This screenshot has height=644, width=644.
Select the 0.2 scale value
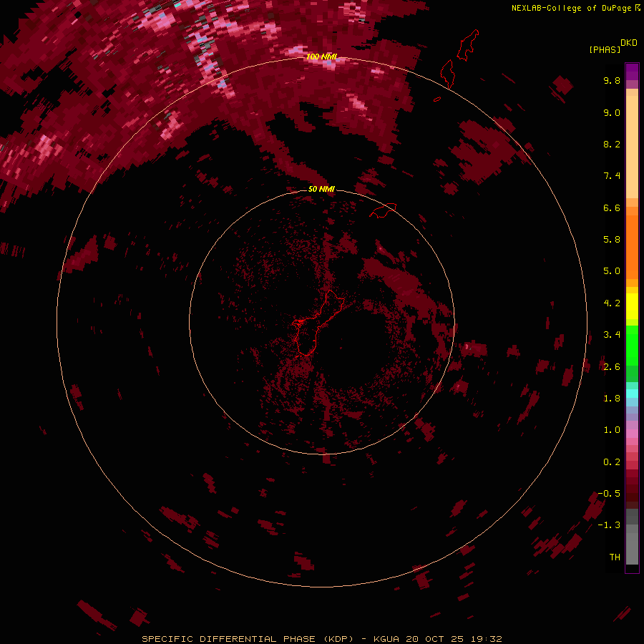[612, 462]
